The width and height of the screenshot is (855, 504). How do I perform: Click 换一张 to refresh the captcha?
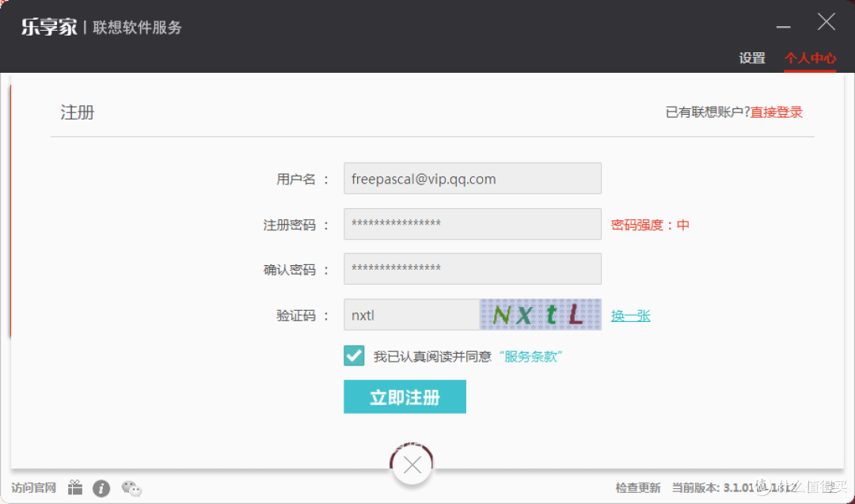click(x=630, y=316)
